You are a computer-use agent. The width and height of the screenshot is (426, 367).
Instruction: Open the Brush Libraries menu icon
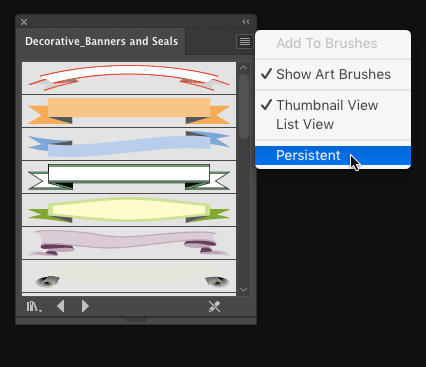pos(34,306)
